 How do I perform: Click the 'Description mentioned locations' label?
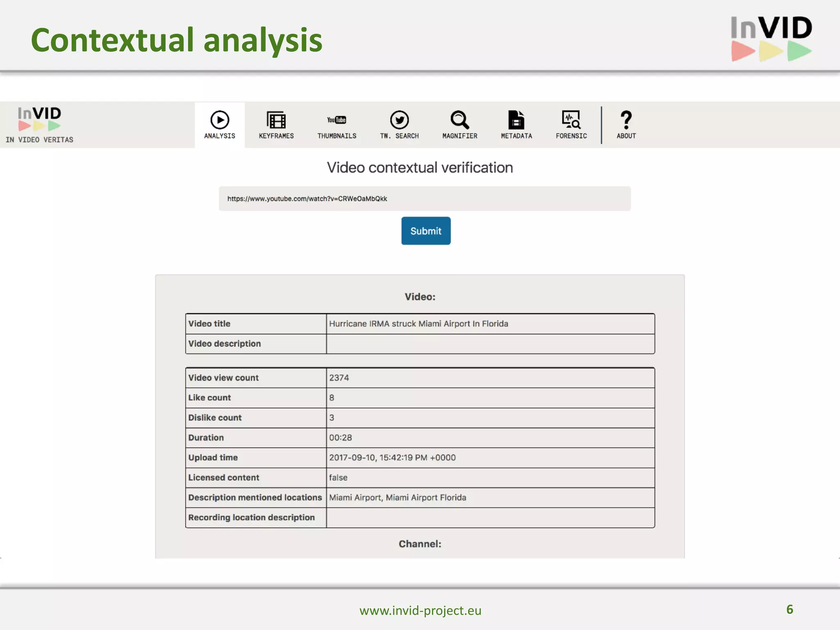point(255,498)
